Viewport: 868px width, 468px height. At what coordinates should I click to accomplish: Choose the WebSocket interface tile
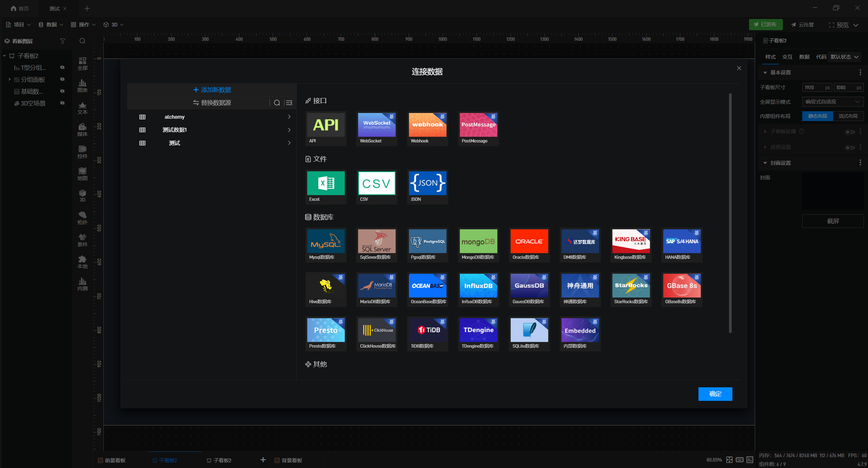click(x=377, y=129)
